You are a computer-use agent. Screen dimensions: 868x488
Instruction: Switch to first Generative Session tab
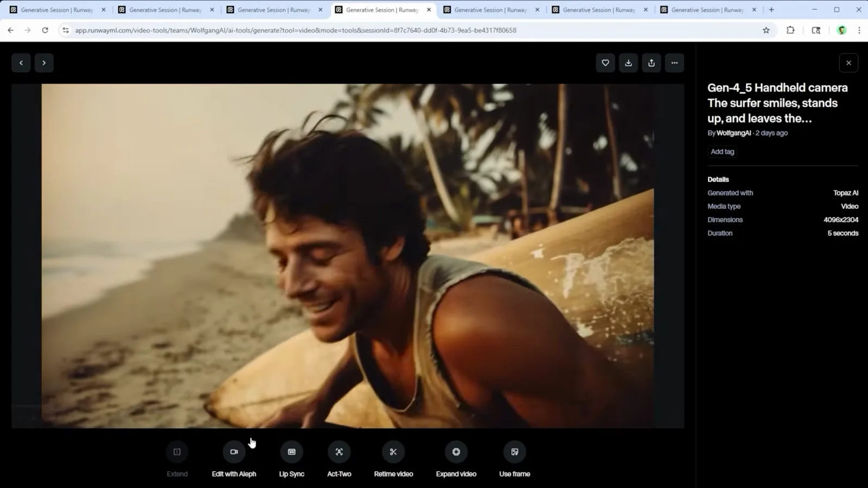[57, 10]
